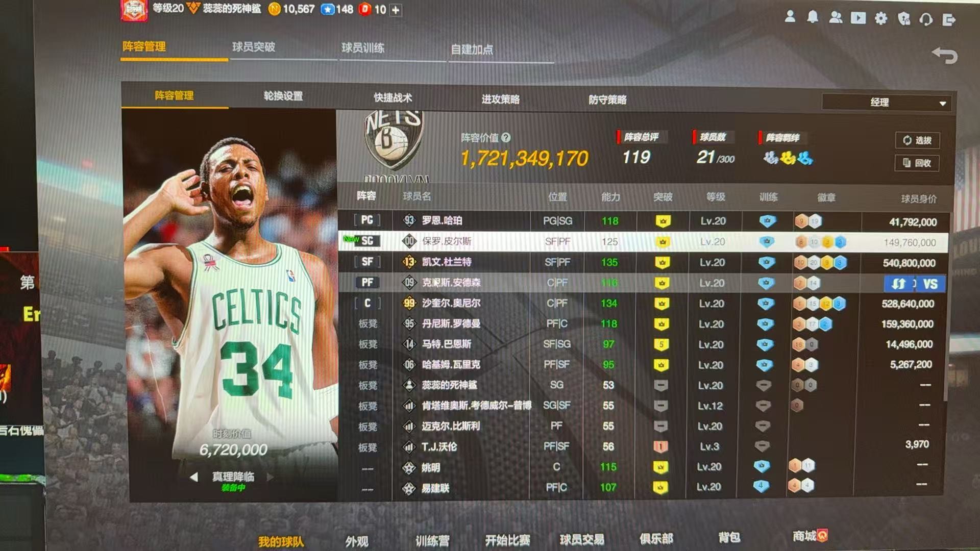The height and width of the screenshot is (551, 980).
Task: Open 俱乐部 in the bottom navigation
Action: pos(656,538)
